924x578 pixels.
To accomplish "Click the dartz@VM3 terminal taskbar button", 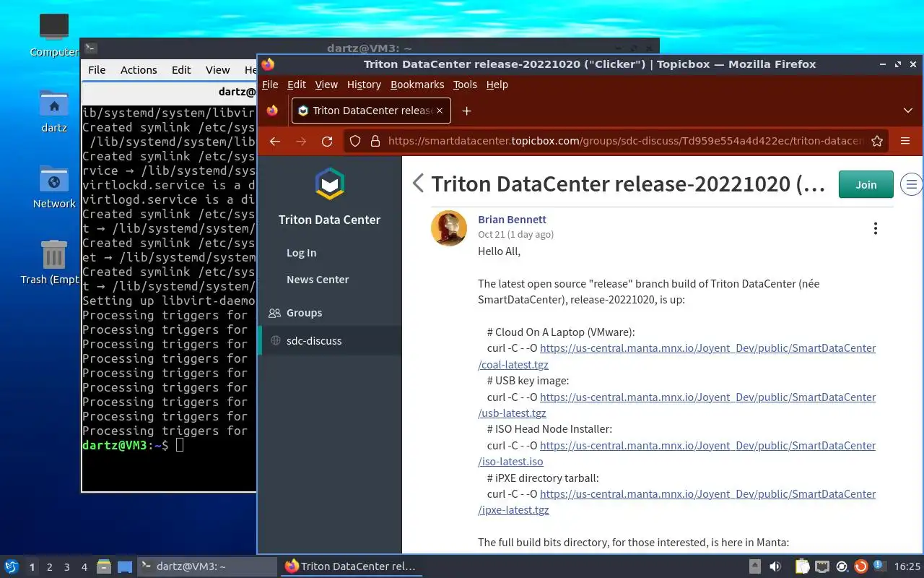I will 207,566.
